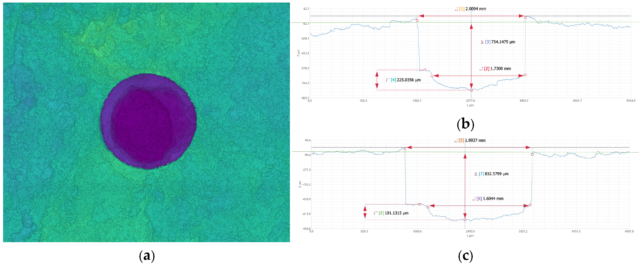Click the 5954.0 tick on the L axis
Screen dimensions: 644x267
(x=631, y=101)
